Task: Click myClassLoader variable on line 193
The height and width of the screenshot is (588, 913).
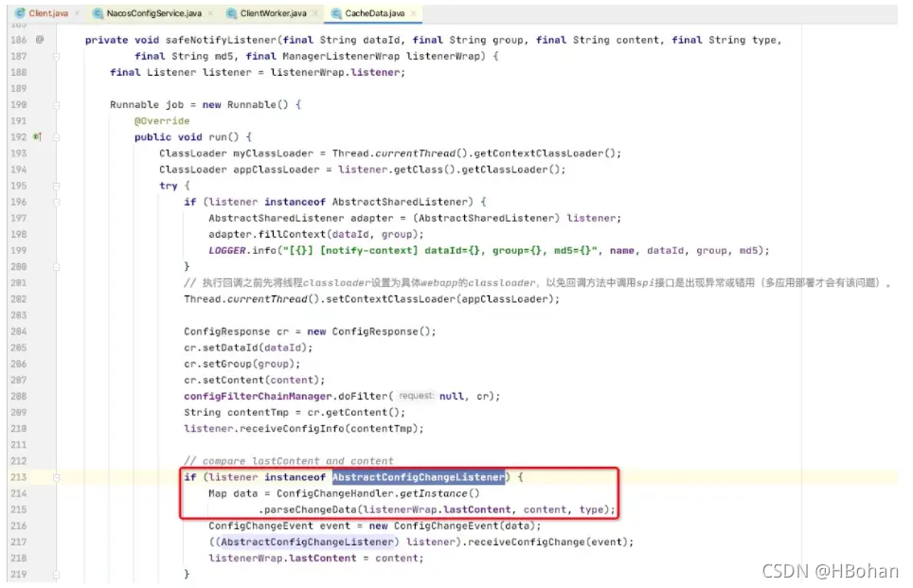Action: coord(273,153)
